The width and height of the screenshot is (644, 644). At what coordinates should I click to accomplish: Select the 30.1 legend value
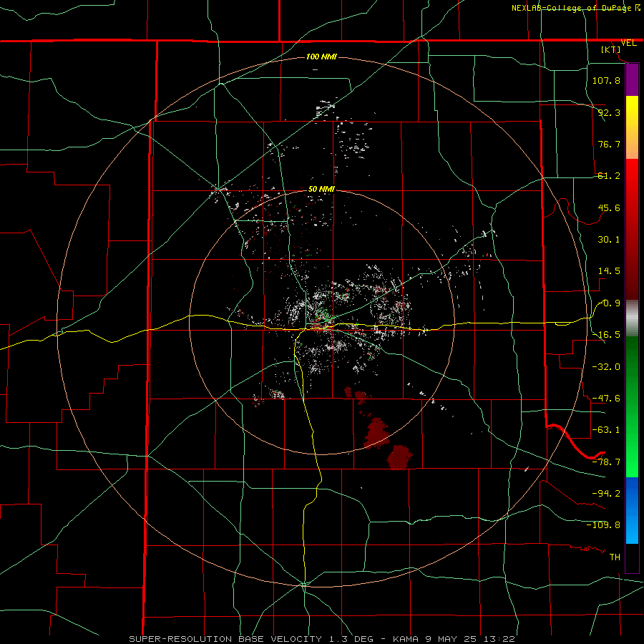(x=609, y=240)
